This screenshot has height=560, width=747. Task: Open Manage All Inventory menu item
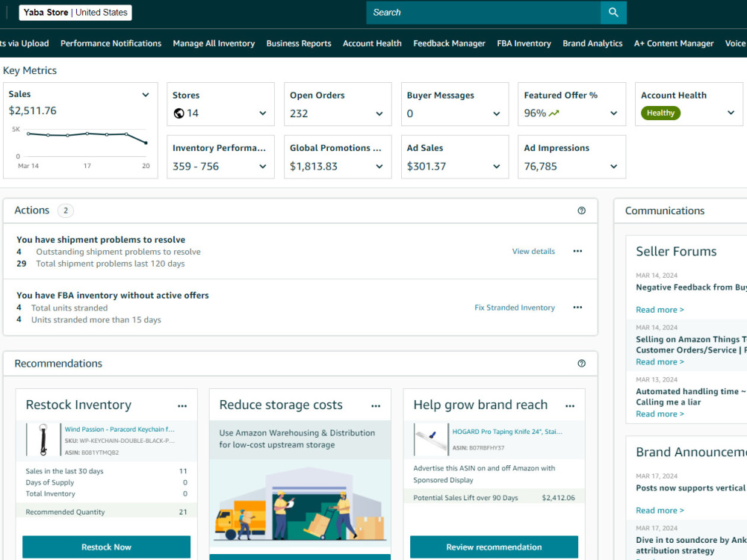click(x=214, y=43)
